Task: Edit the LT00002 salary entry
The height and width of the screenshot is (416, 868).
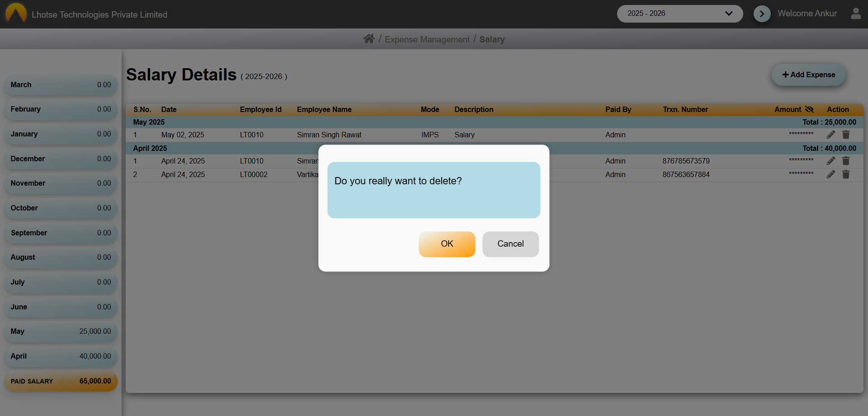Action: pos(831,174)
